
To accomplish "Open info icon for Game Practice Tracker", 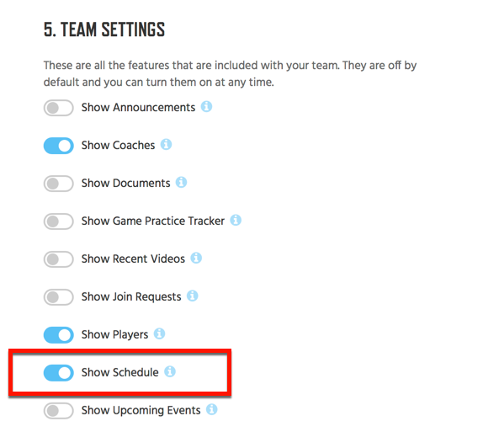I will tap(236, 220).
